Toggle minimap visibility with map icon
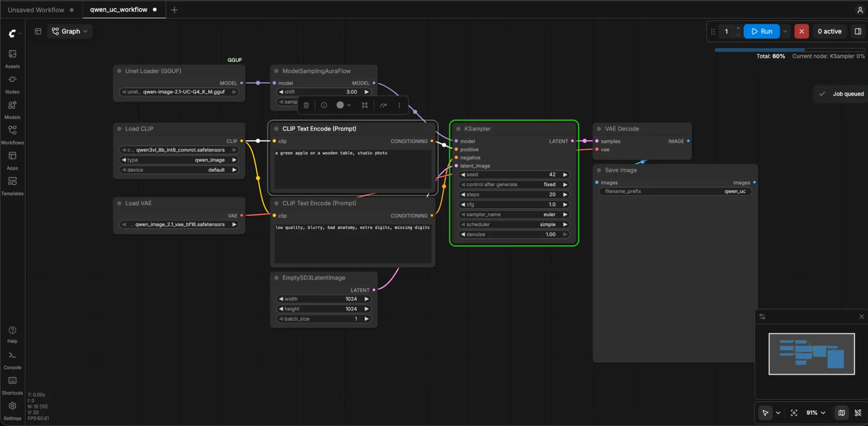Viewport: 868px width, 426px height. click(841, 413)
